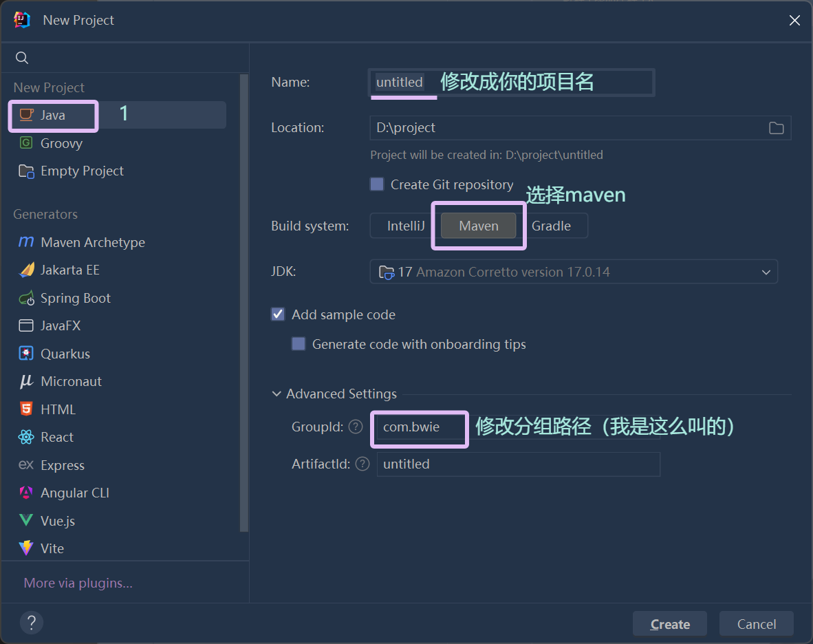This screenshot has height=644, width=813.
Task: Select Maven build system
Action: click(479, 226)
